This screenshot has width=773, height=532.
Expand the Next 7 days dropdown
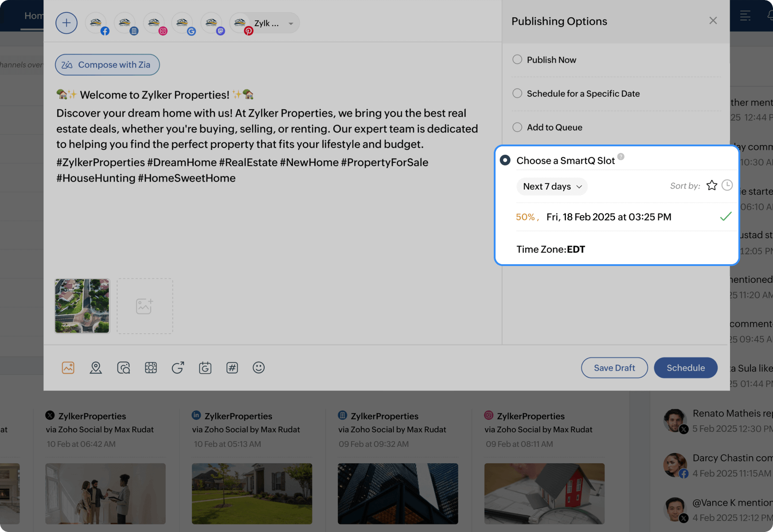(552, 187)
